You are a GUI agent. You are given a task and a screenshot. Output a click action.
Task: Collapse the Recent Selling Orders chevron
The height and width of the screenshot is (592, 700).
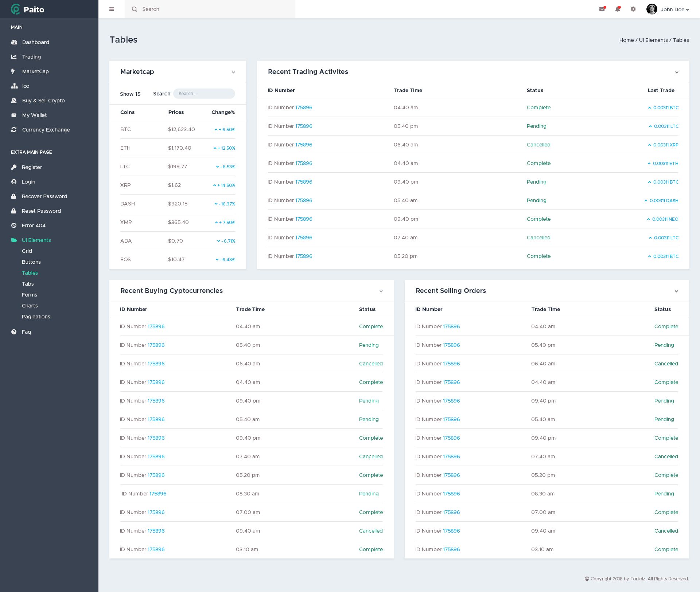coord(676,291)
